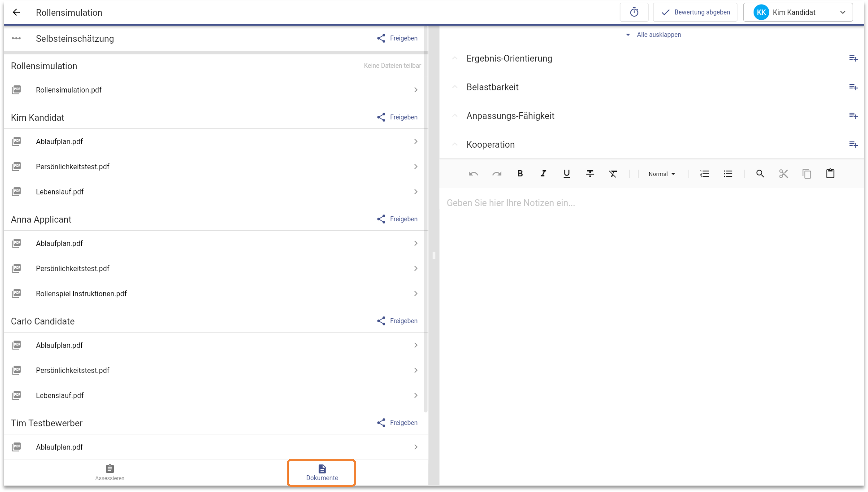Share Tim Testbewerber documents via Freigeben
Viewport: 868px width, 492px height.
pos(397,423)
